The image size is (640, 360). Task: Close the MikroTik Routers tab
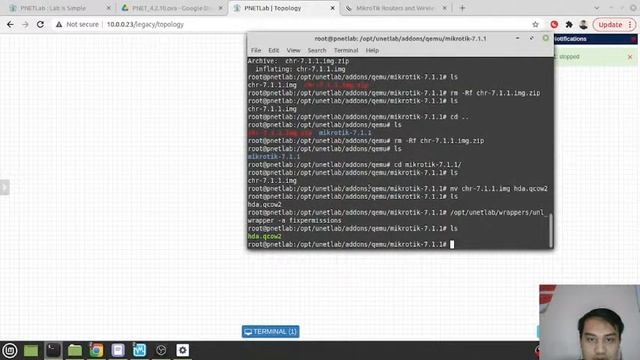(x=444, y=8)
